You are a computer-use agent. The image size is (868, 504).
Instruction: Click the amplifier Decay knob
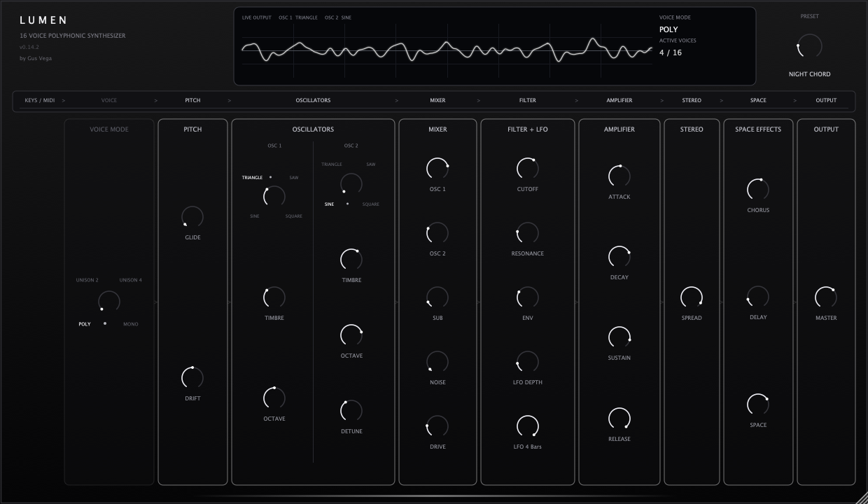click(x=619, y=257)
